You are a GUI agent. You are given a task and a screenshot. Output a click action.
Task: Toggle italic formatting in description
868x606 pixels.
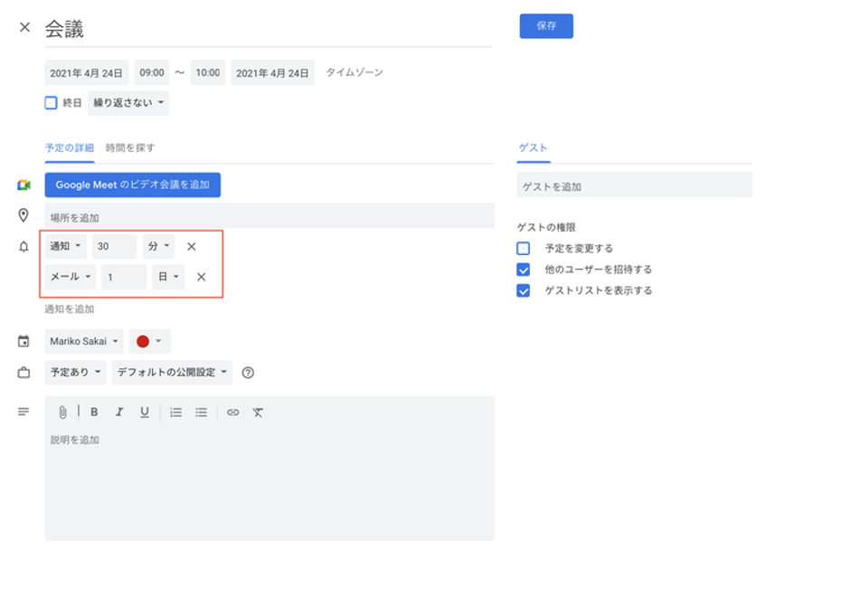(119, 412)
